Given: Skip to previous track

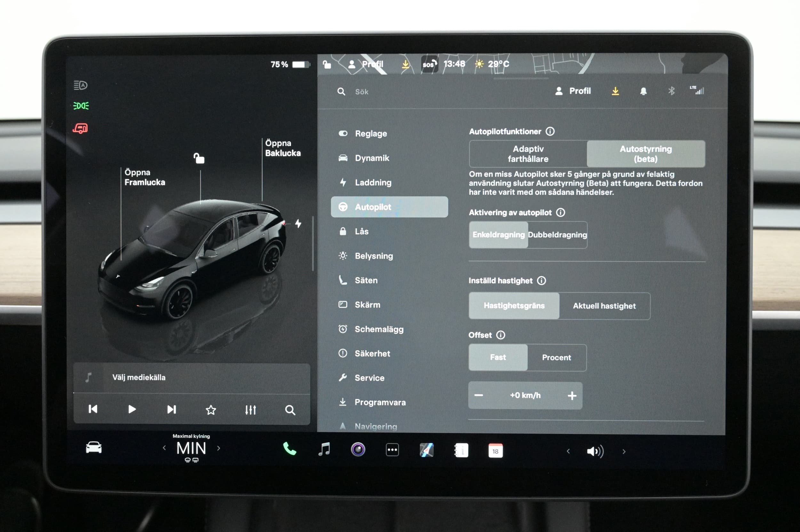Looking at the screenshot, I should pos(93,409).
